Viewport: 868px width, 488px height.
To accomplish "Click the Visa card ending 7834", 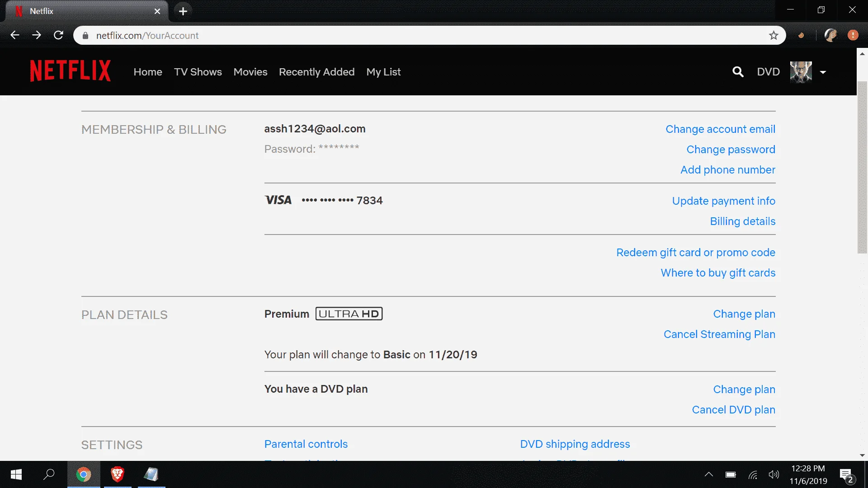I will [324, 200].
